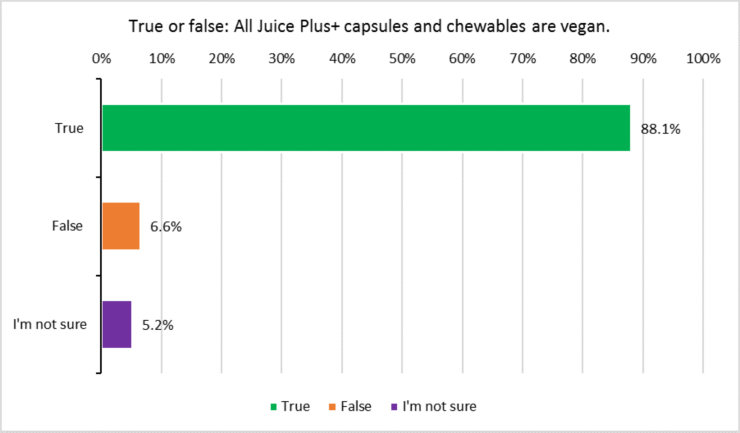Screen dimensions: 740x433
Task: Click the 88.1% data label
Action: point(660,129)
